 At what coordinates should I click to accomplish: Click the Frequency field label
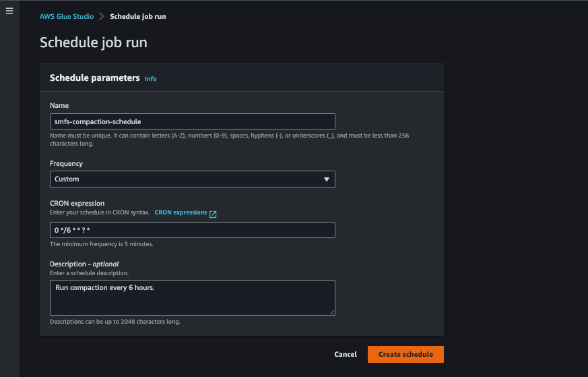point(67,164)
